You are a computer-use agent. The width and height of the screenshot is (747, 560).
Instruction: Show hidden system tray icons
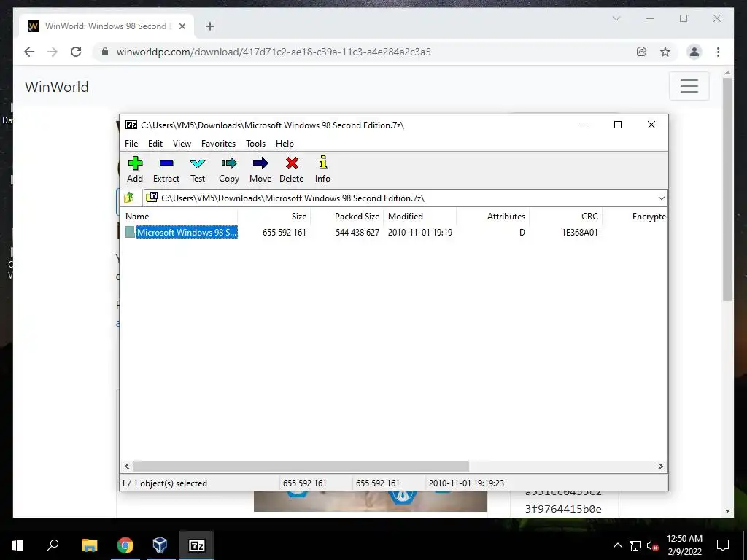point(617,545)
